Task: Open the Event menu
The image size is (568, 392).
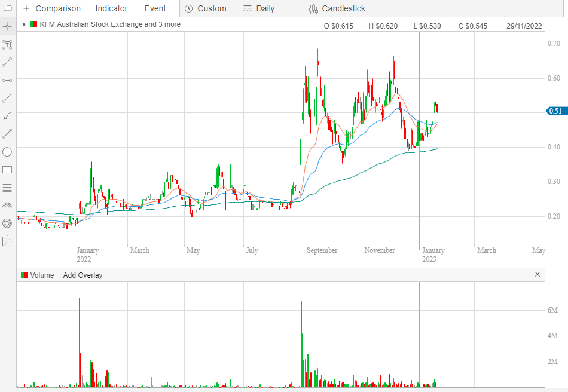Action: click(155, 8)
